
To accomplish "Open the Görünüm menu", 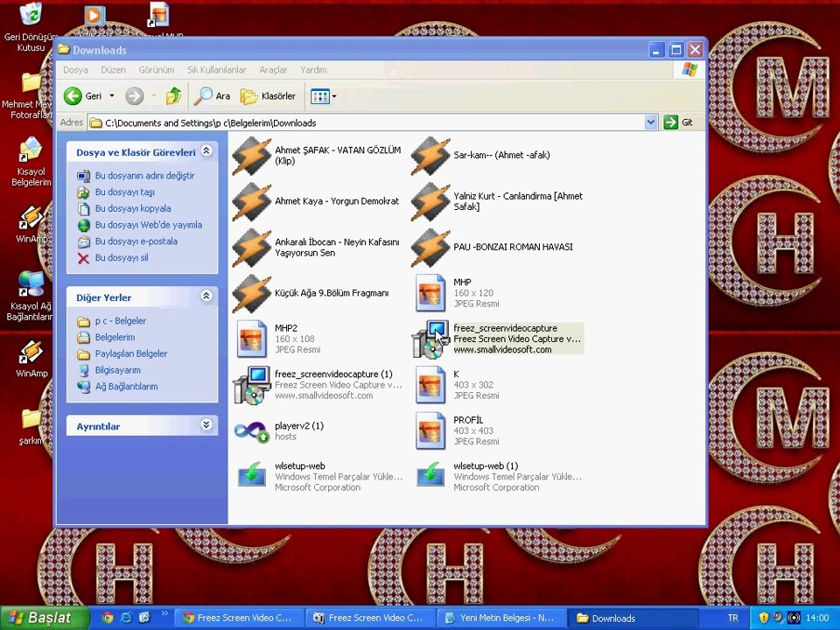I will (x=157, y=70).
